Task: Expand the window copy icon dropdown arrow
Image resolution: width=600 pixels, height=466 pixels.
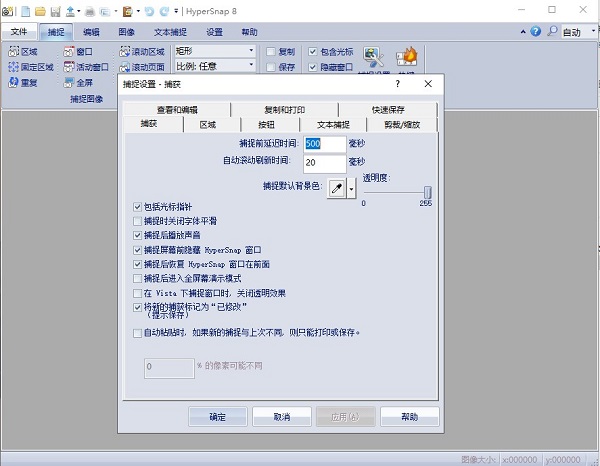Action: [116, 11]
